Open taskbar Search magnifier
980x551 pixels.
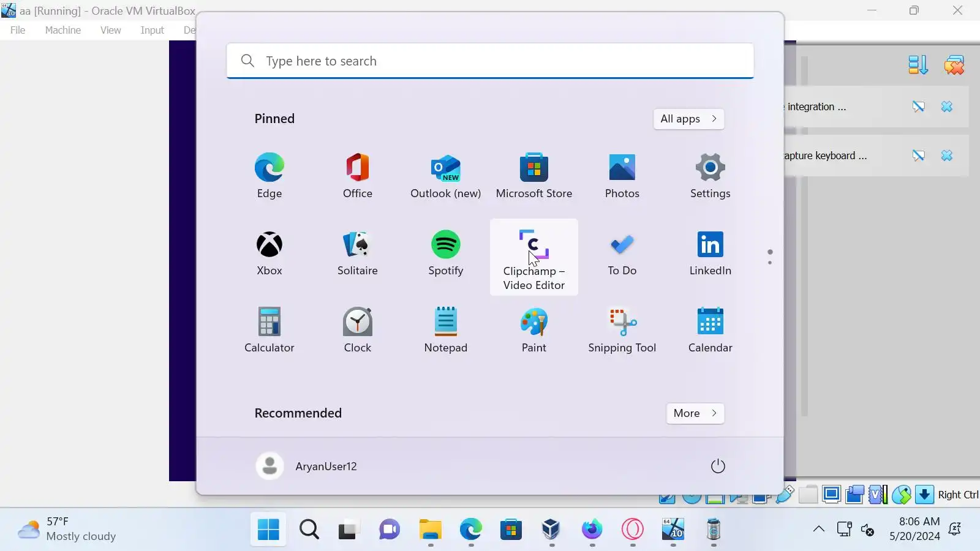309,530
